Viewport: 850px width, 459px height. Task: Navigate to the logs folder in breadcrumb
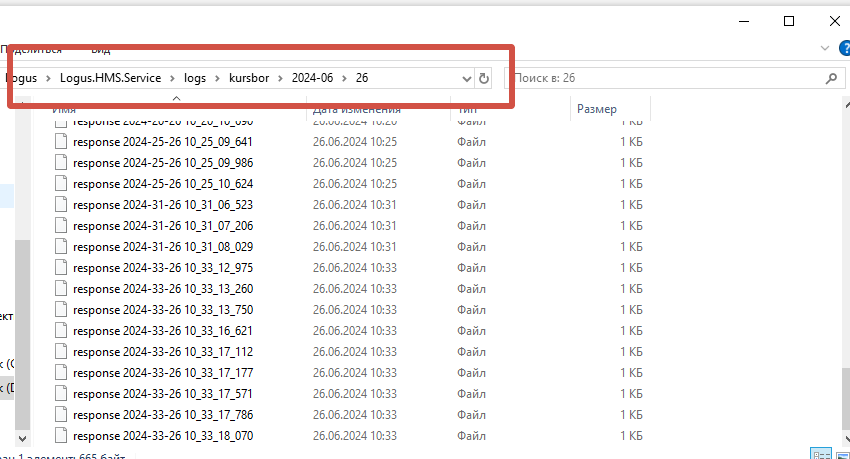(x=194, y=78)
